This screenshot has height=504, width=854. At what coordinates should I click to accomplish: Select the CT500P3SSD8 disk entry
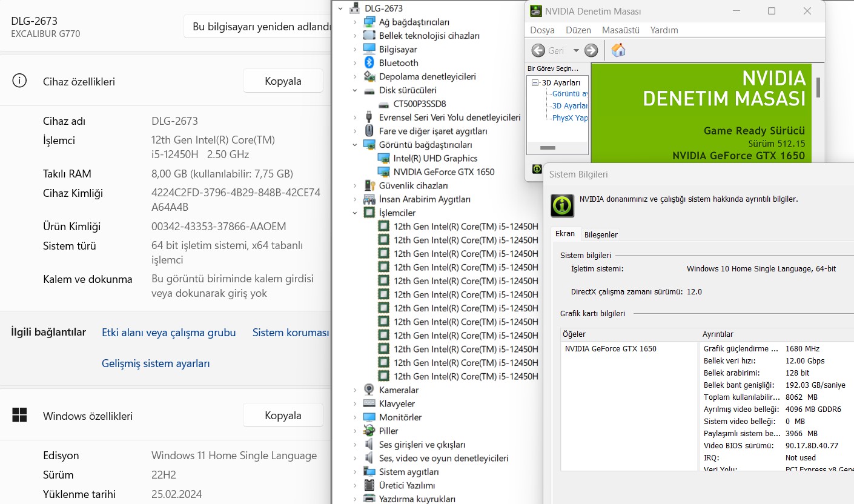point(420,104)
